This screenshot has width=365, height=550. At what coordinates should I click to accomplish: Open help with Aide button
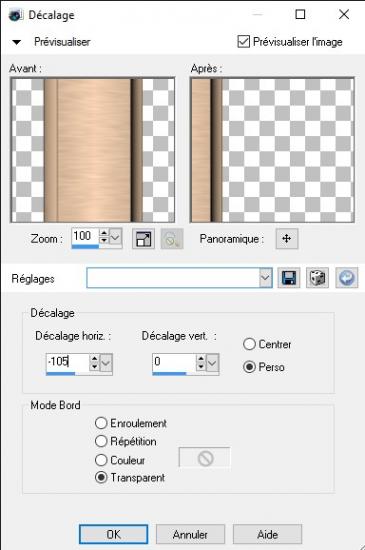[x=267, y=535]
